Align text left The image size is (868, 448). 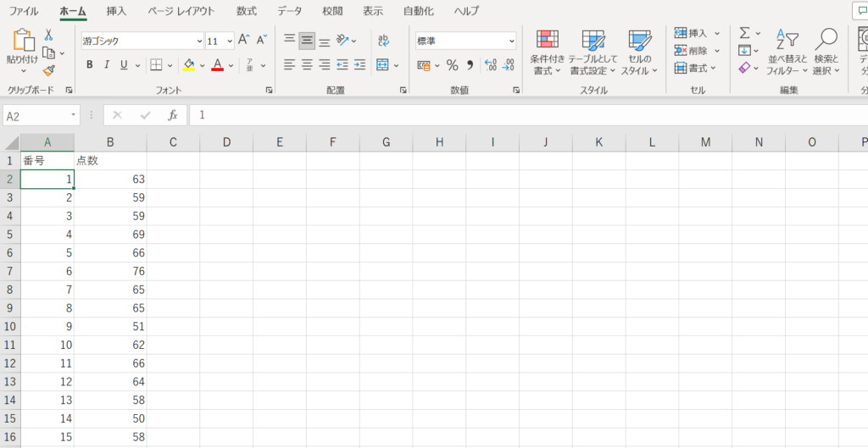point(289,64)
